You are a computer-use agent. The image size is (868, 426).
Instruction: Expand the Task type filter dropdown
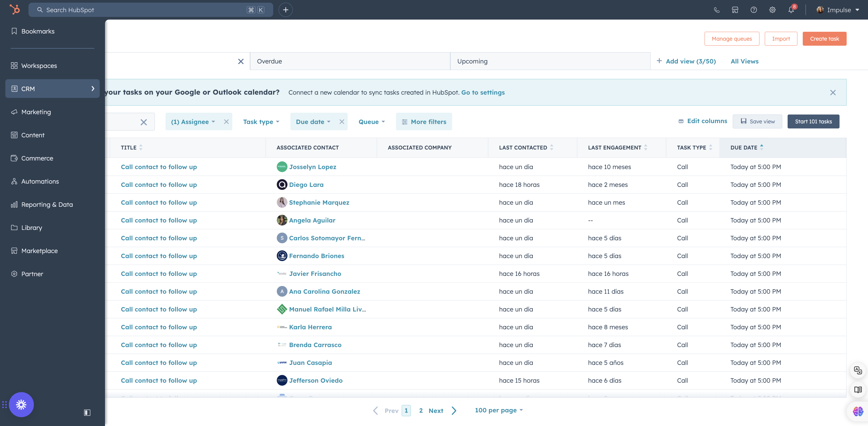261,122
